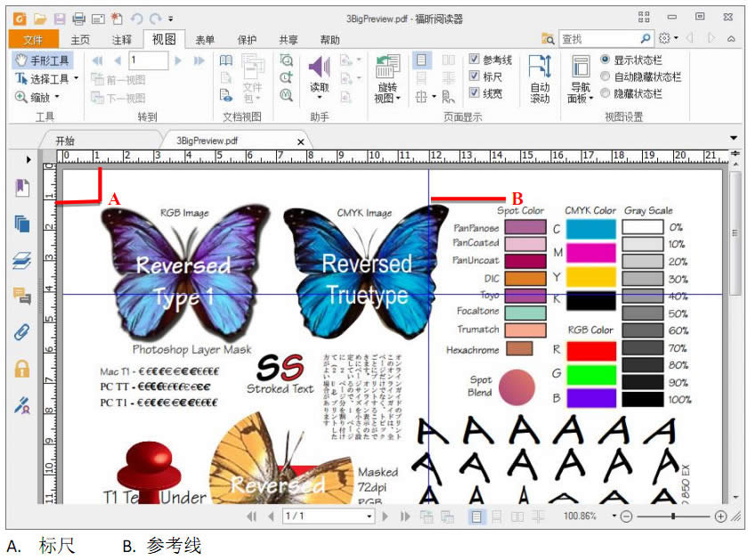The width and height of the screenshot is (748, 560).
Task: Open the 文件 file menu
Action: pos(33,40)
